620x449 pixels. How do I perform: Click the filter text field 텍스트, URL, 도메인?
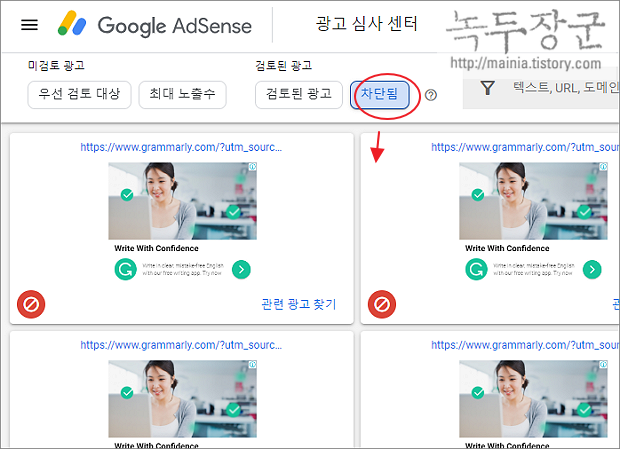[x=565, y=88]
